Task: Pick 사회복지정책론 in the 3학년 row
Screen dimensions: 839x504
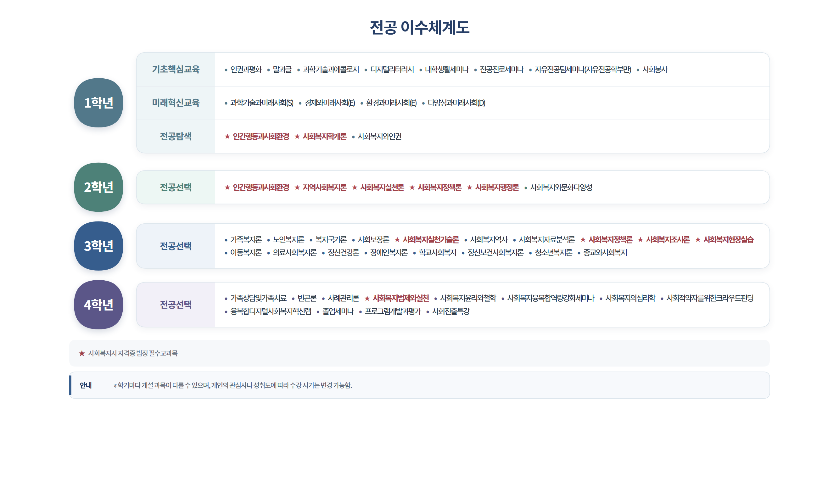Action: tap(611, 239)
